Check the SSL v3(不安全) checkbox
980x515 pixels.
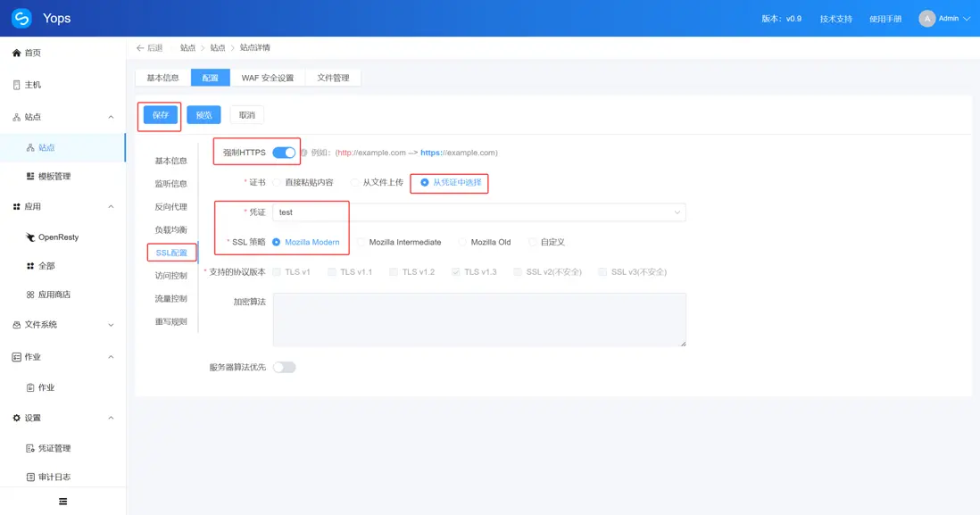602,272
